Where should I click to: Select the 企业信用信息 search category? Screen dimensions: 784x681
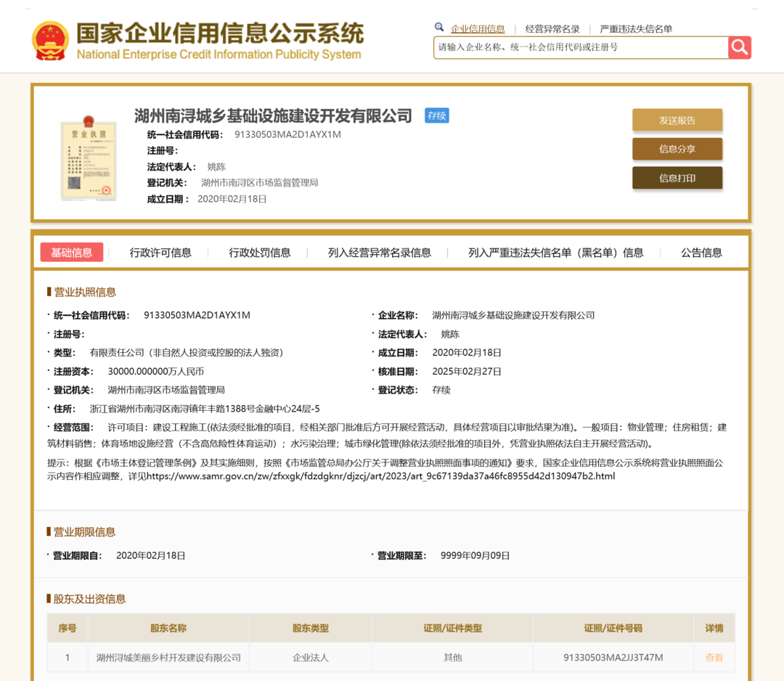[478, 29]
